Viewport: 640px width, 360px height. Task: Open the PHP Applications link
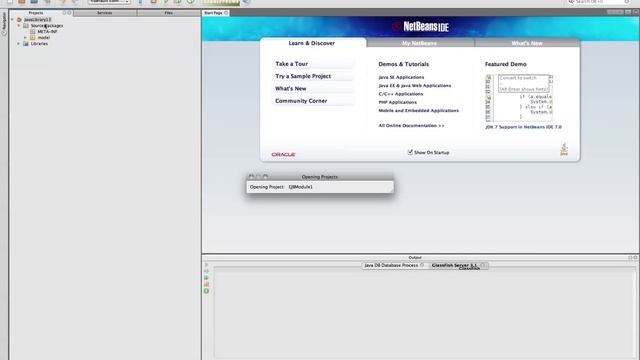[398, 102]
